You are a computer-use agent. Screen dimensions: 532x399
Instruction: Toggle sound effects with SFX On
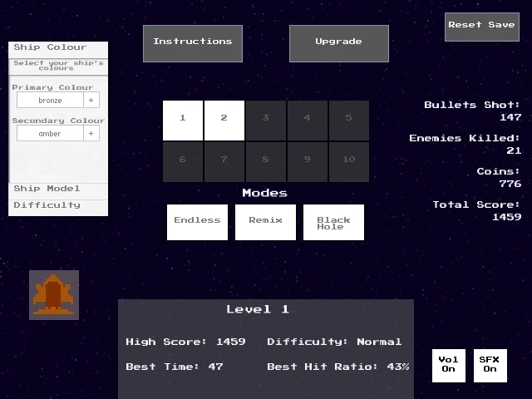click(490, 365)
